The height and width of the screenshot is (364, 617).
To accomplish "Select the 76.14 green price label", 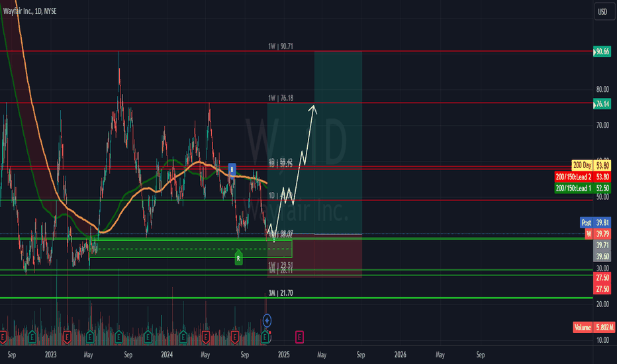I will (x=602, y=104).
